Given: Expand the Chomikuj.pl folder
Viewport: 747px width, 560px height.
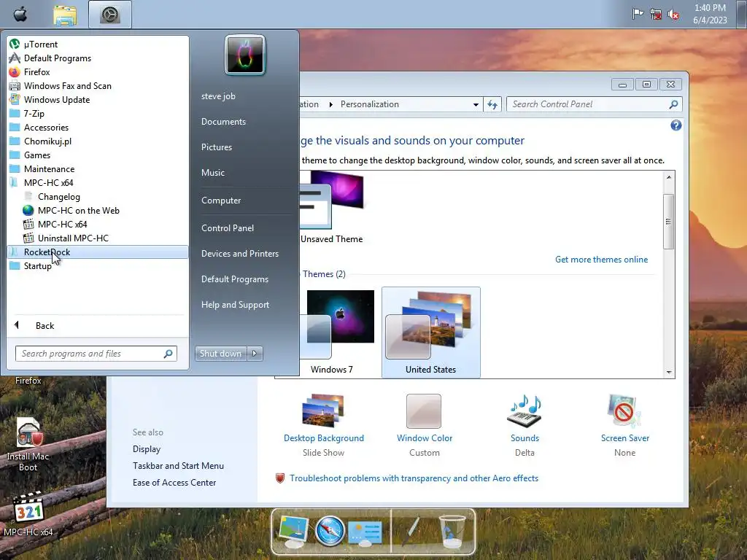Looking at the screenshot, I should (98, 141).
